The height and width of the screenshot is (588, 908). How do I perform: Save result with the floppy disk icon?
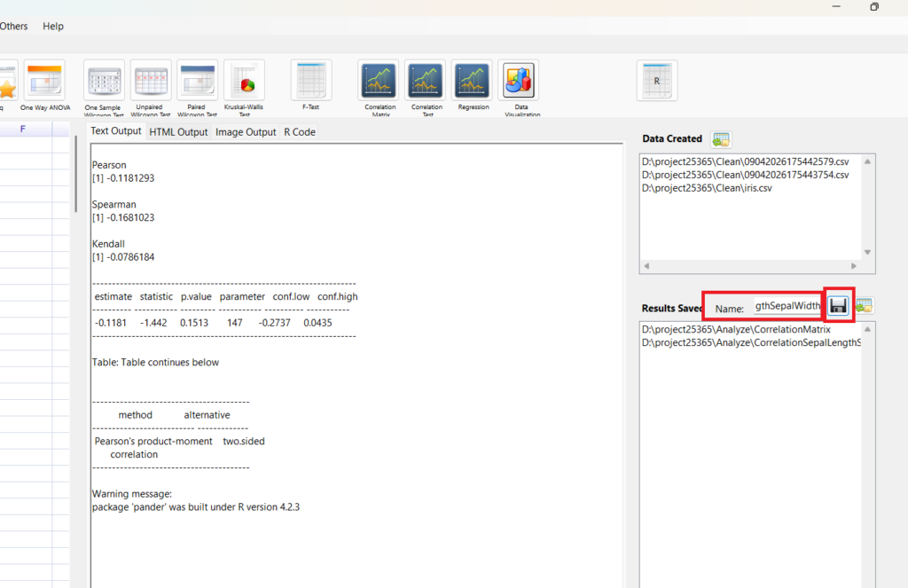point(838,306)
